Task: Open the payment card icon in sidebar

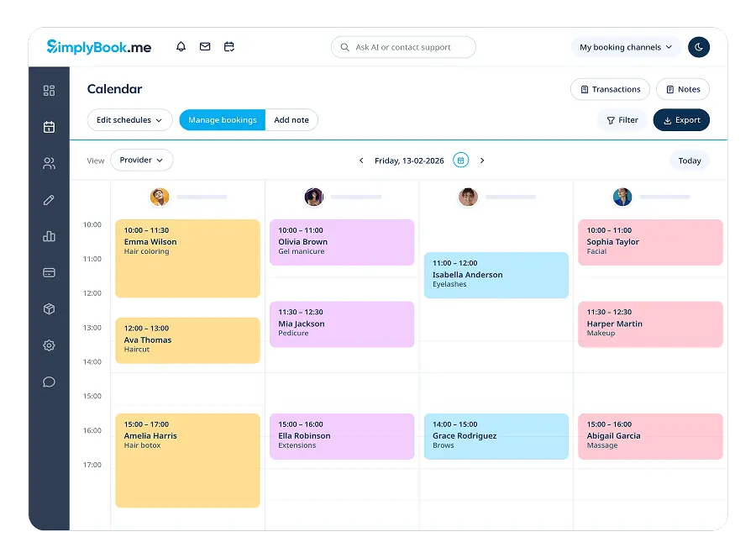Action: [49, 272]
